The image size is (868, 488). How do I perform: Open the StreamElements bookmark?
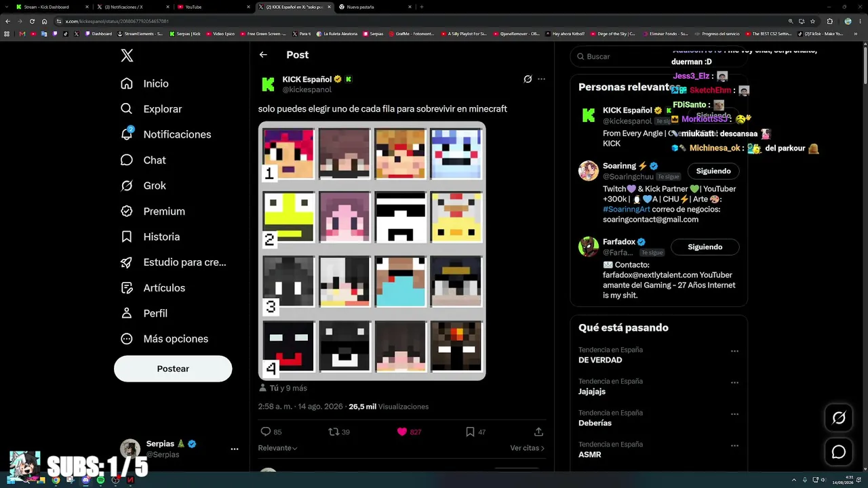pyautogui.click(x=140, y=33)
